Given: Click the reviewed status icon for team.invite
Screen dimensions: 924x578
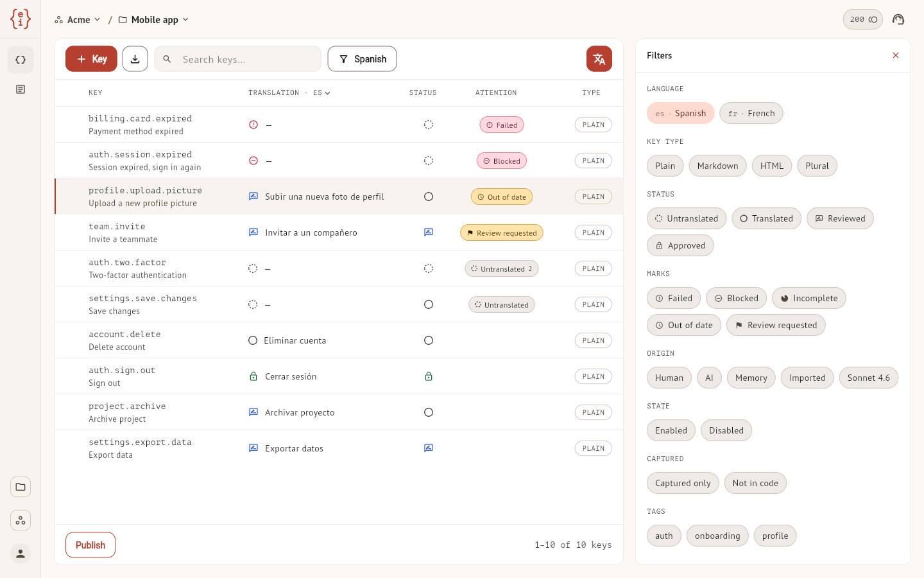Looking at the screenshot, I should [x=429, y=232].
